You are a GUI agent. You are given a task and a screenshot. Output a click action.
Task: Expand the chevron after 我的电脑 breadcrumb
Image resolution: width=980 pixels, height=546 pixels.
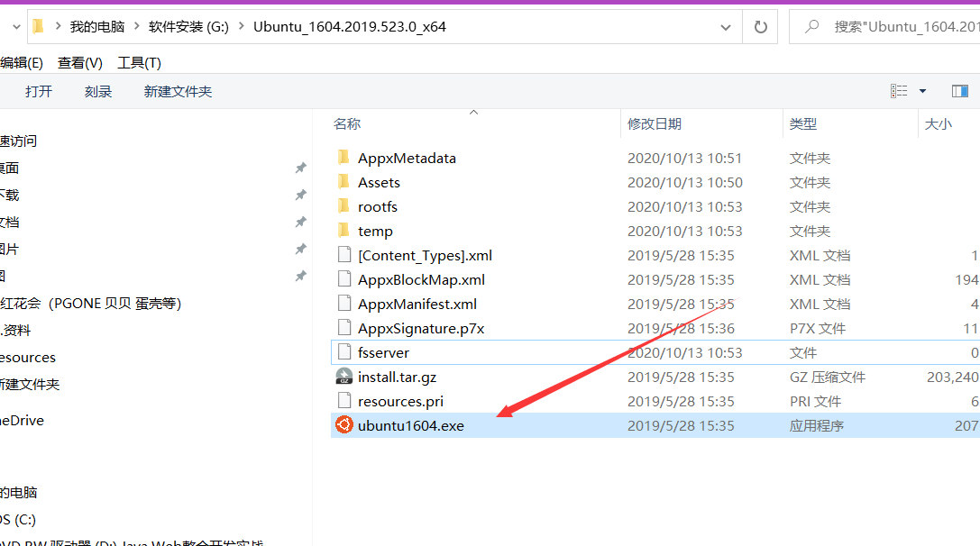pyautogui.click(x=137, y=27)
